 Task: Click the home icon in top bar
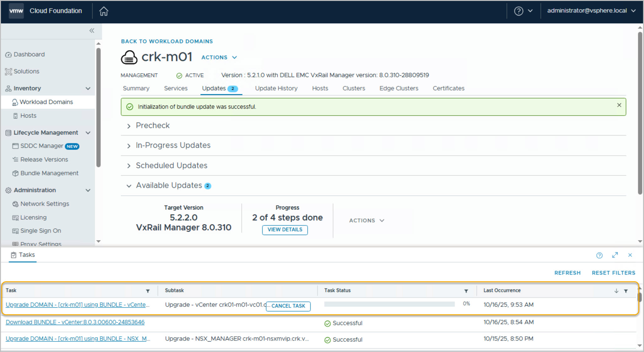(104, 11)
